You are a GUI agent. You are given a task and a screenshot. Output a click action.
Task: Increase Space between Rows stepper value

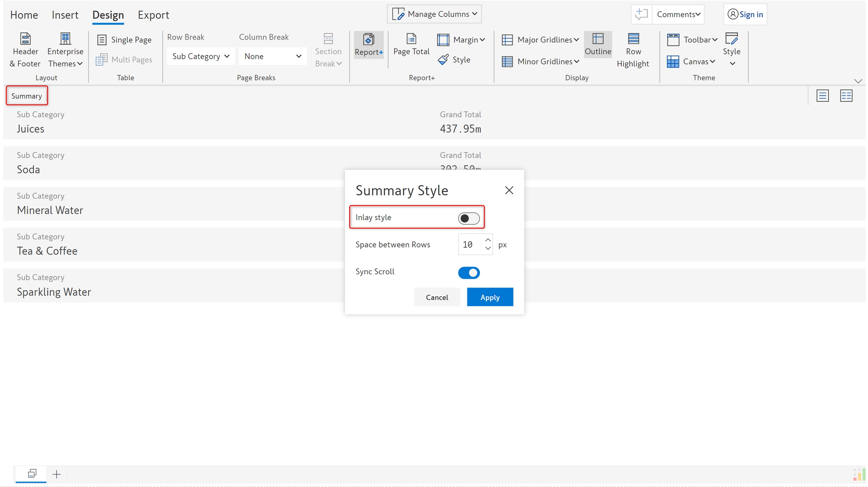[x=488, y=240]
